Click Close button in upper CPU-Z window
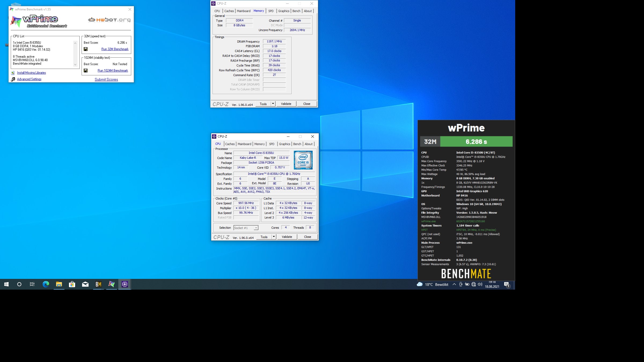The height and width of the screenshot is (362, 644). point(307,104)
